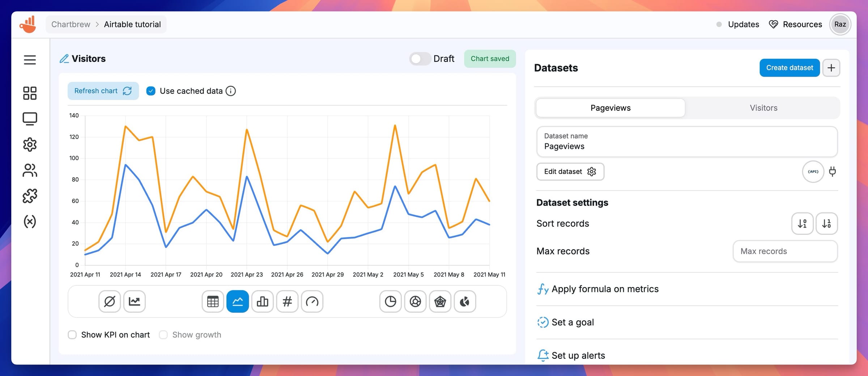Viewport: 868px width, 376px height.
Task: Expand Apply formula on metrics
Action: (605, 289)
